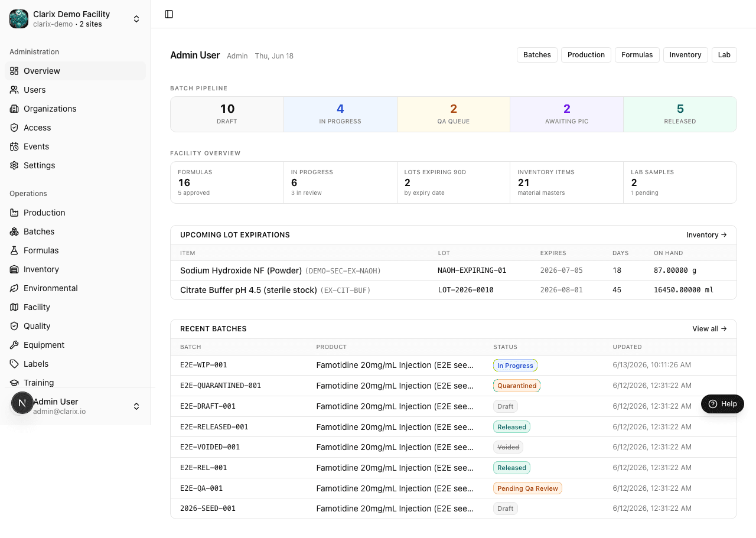Click the Pending Qa Review status badge
Screen dimensions: 756x538
point(527,488)
